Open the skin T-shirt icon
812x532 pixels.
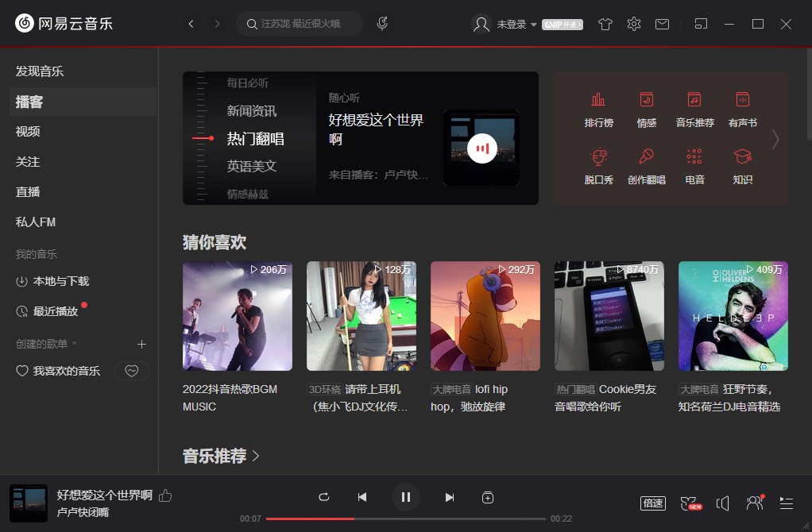[605, 24]
